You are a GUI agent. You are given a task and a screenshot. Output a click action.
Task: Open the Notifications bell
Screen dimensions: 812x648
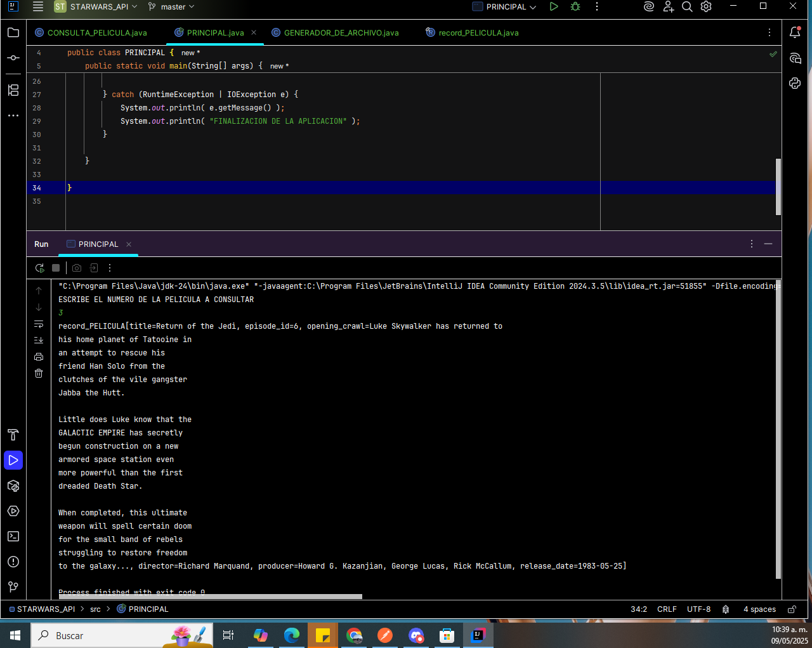pyautogui.click(x=795, y=32)
